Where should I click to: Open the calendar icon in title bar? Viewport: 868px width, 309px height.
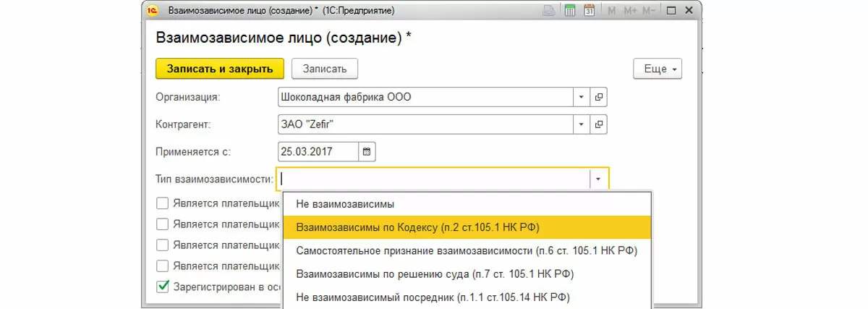(x=589, y=11)
